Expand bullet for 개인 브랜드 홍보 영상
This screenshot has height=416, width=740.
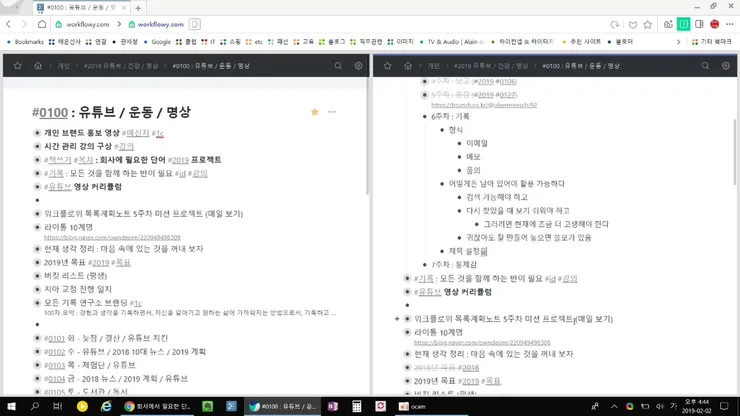(x=37, y=133)
